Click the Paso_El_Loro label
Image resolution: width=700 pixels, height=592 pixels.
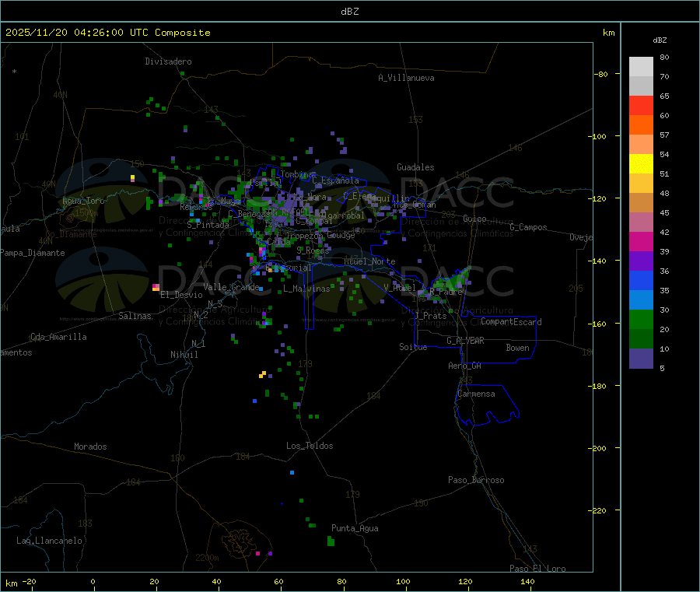click(538, 569)
